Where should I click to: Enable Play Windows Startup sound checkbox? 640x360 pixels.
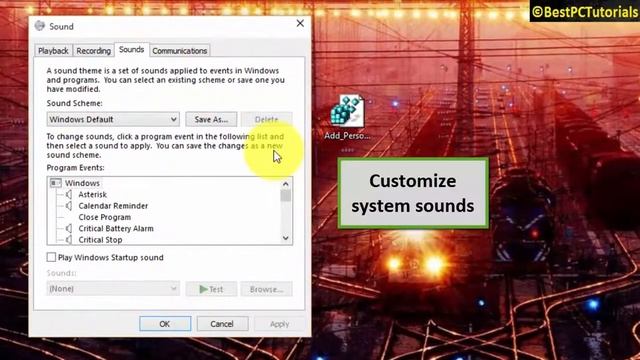point(51,257)
